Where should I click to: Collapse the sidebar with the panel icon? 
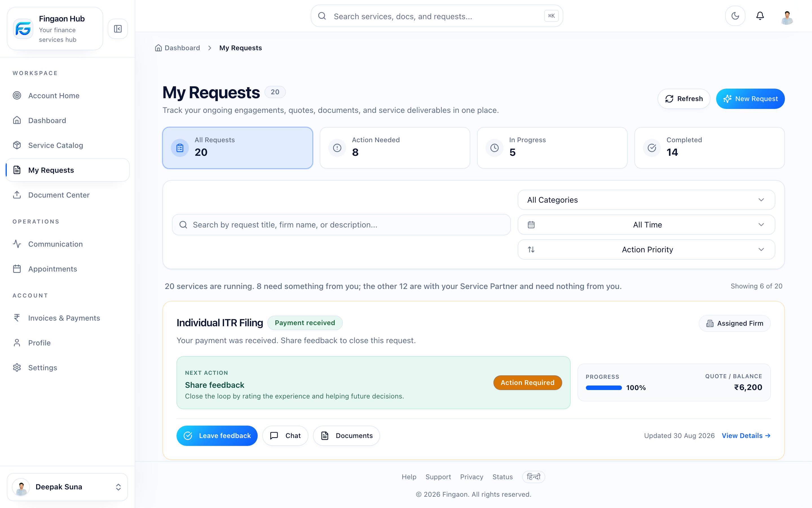coord(118,29)
